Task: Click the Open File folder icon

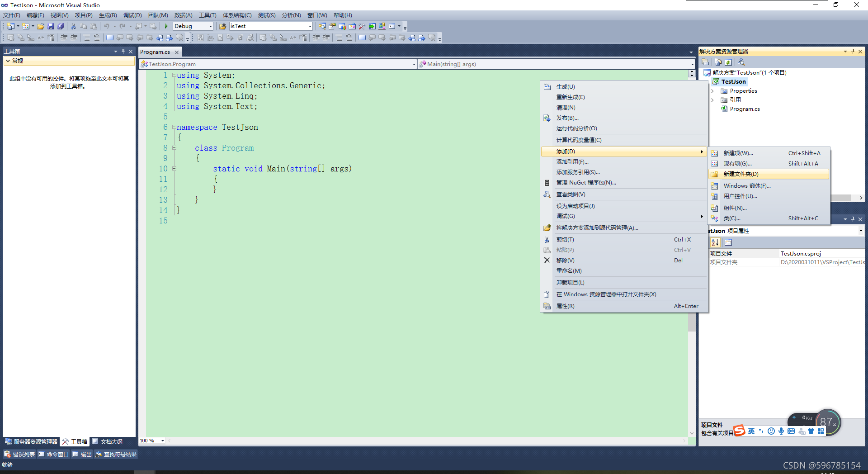Action: tap(41, 26)
